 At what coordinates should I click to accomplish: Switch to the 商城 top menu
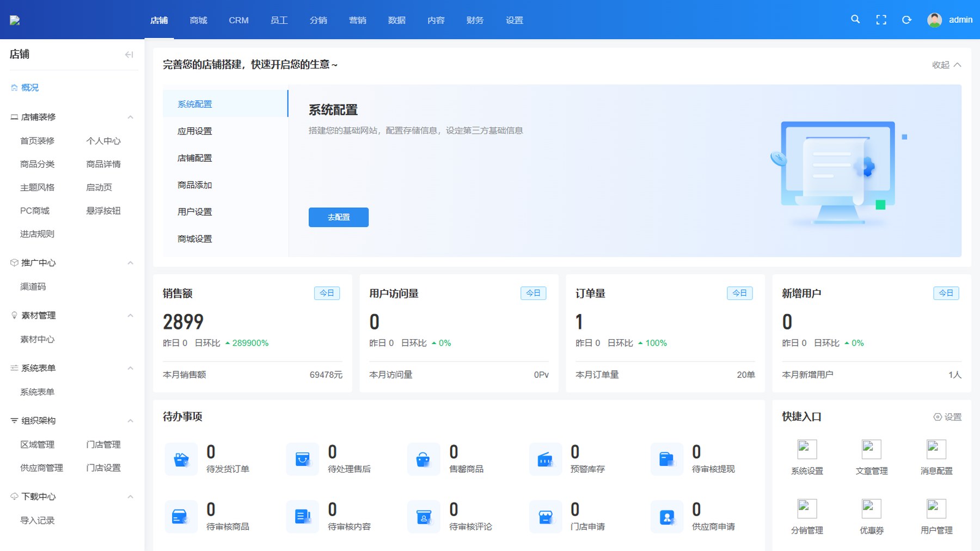[x=199, y=20]
